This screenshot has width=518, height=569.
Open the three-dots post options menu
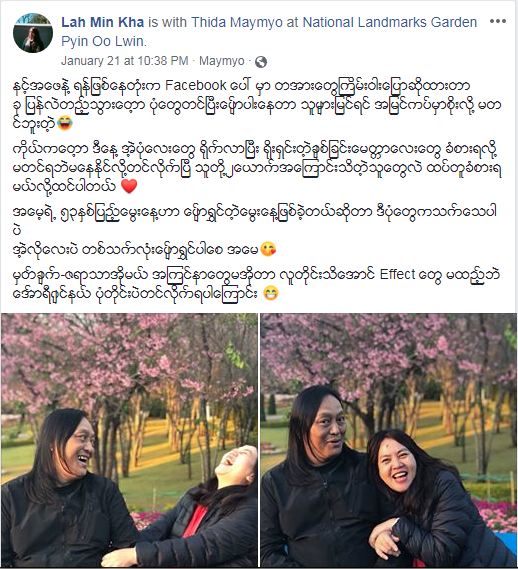[x=498, y=21]
